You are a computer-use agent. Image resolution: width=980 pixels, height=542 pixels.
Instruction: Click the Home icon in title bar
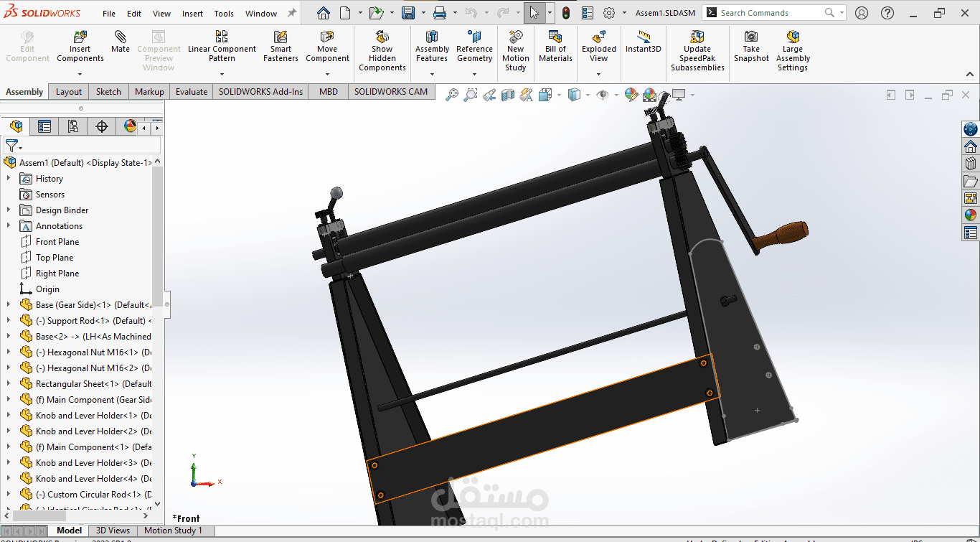(x=324, y=13)
